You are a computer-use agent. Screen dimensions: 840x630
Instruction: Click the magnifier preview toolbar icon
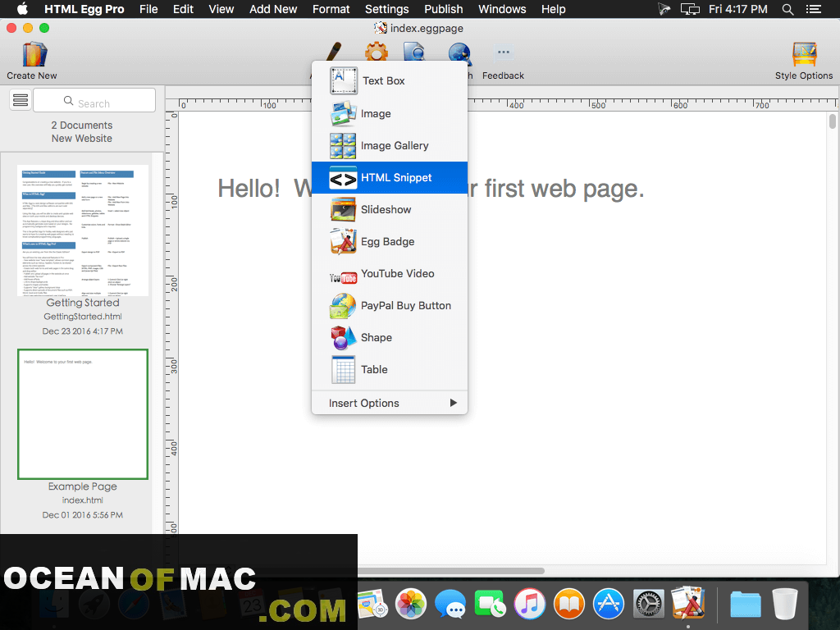[414, 52]
